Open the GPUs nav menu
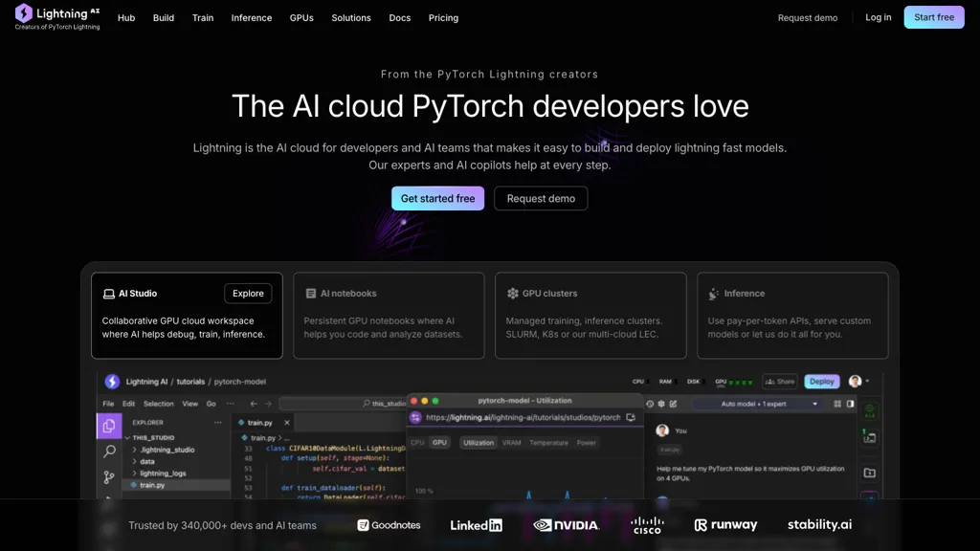Viewport: 980px width, 551px height. point(301,18)
